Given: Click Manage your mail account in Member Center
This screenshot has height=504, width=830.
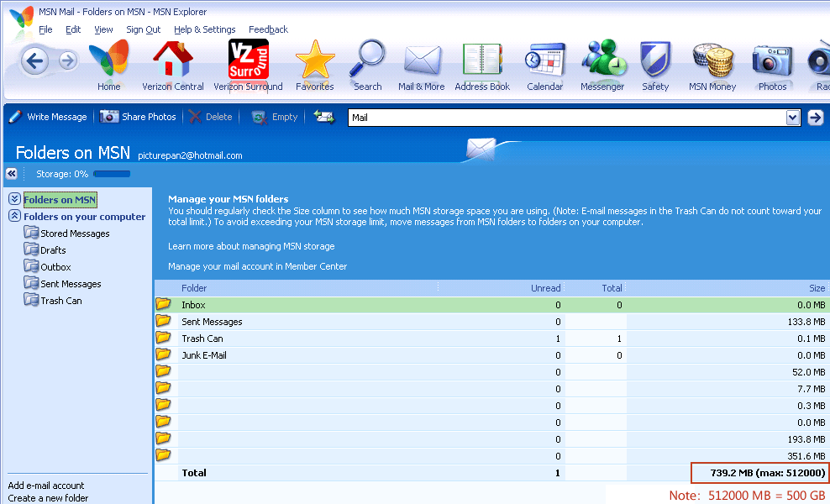Looking at the screenshot, I should tap(257, 266).
